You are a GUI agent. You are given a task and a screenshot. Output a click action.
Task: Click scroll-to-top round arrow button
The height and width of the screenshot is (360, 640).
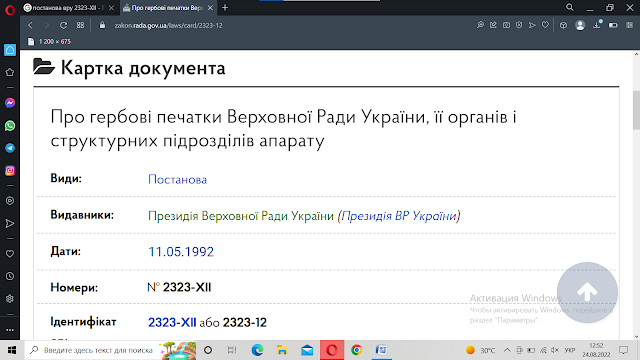(x=587, y=292)
